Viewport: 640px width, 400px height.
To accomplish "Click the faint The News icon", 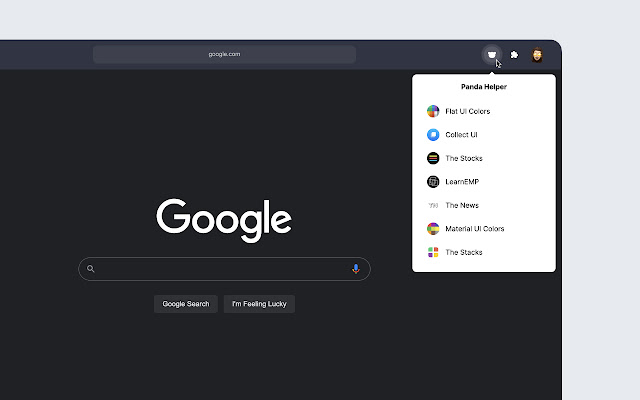I will tap(433, 205).
